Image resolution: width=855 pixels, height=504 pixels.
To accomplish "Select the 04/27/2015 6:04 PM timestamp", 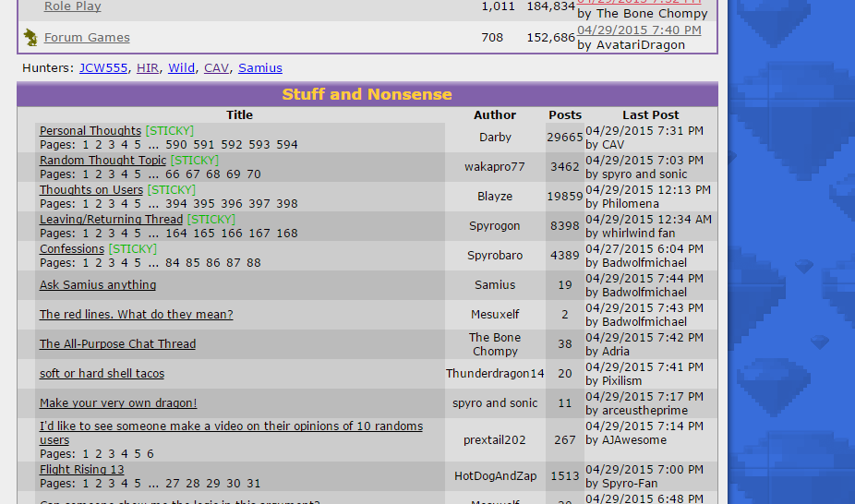I will tap(644, 249).
